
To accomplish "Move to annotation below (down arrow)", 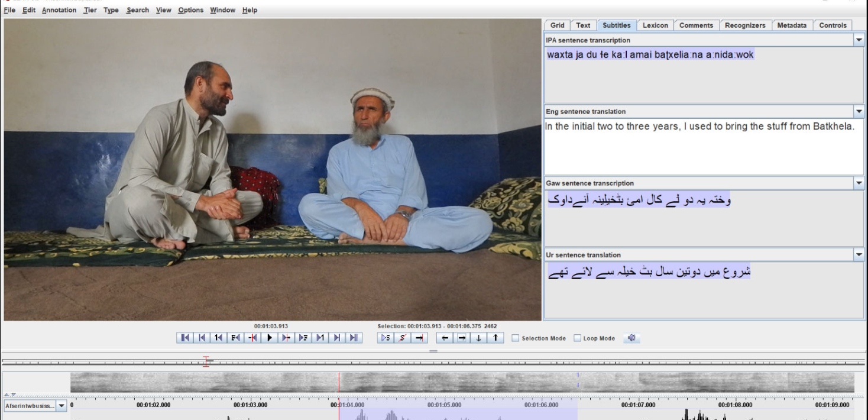I will pyautogui.click(x=479, y=338).
